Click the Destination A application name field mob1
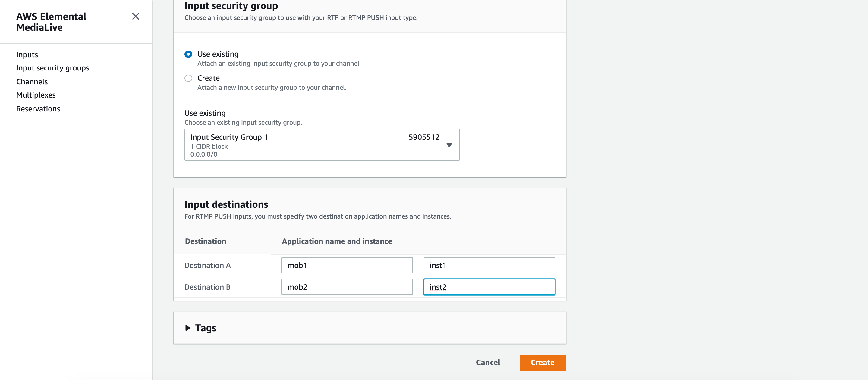The width and height of the screenshot is (868, 380). [x=347, y=265]
